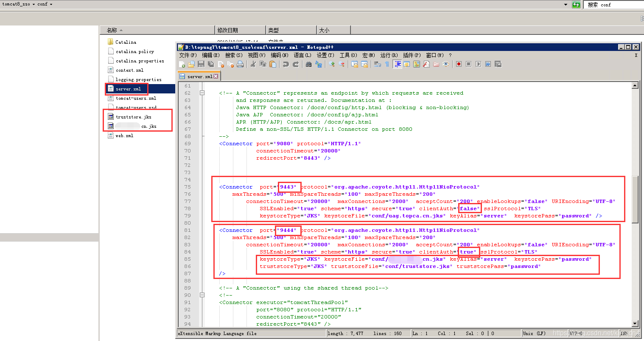Toggle the show all characters pilcrow icon

[387, 64]
